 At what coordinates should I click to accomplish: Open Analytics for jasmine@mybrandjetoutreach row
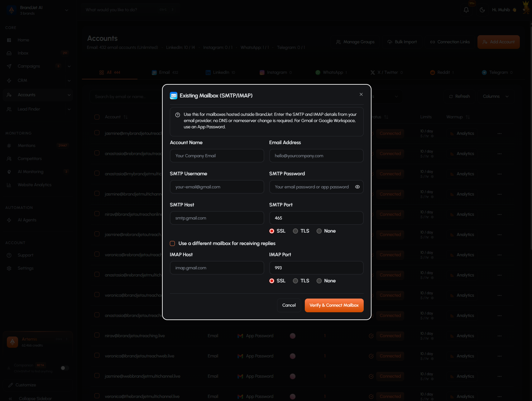[x=462, y=134]
